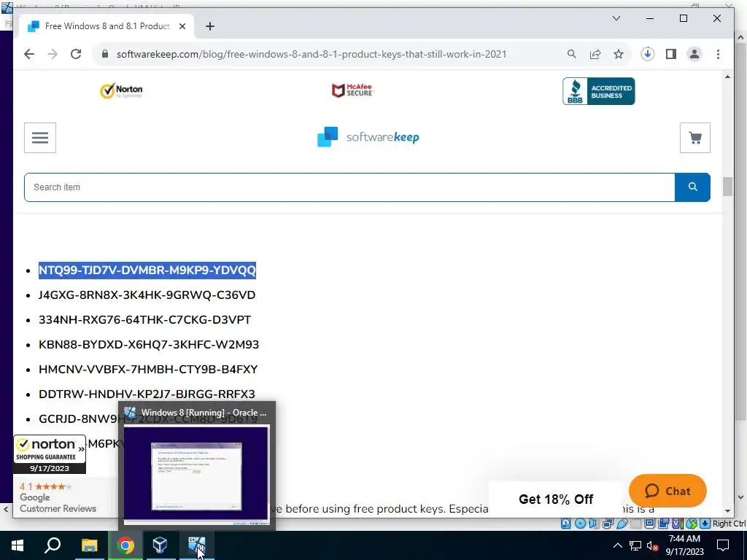Reload the softwarekeep page

coord(76,54)
